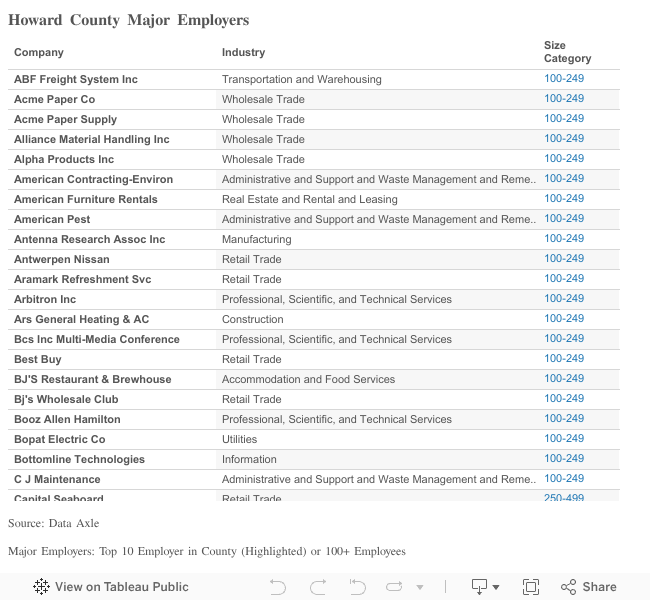
Task: Open View on Tableau Public link
Action: coord(111,587)
